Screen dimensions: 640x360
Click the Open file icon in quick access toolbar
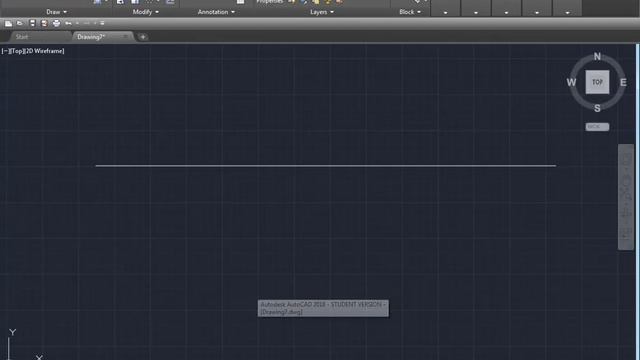20,23
